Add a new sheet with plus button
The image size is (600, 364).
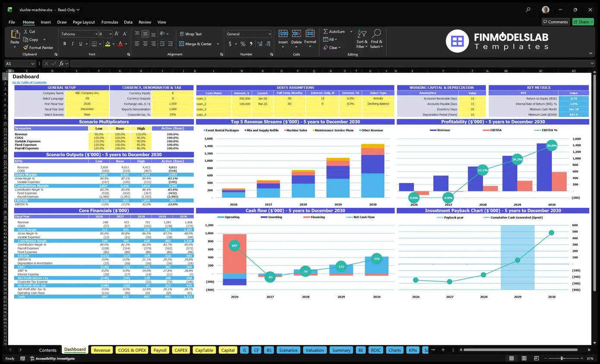pyautogui.click(x=442, y=350)
